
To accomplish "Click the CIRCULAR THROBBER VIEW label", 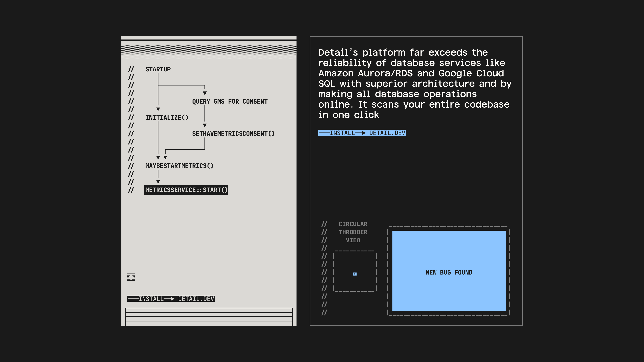I will click(x=353, y=232).
